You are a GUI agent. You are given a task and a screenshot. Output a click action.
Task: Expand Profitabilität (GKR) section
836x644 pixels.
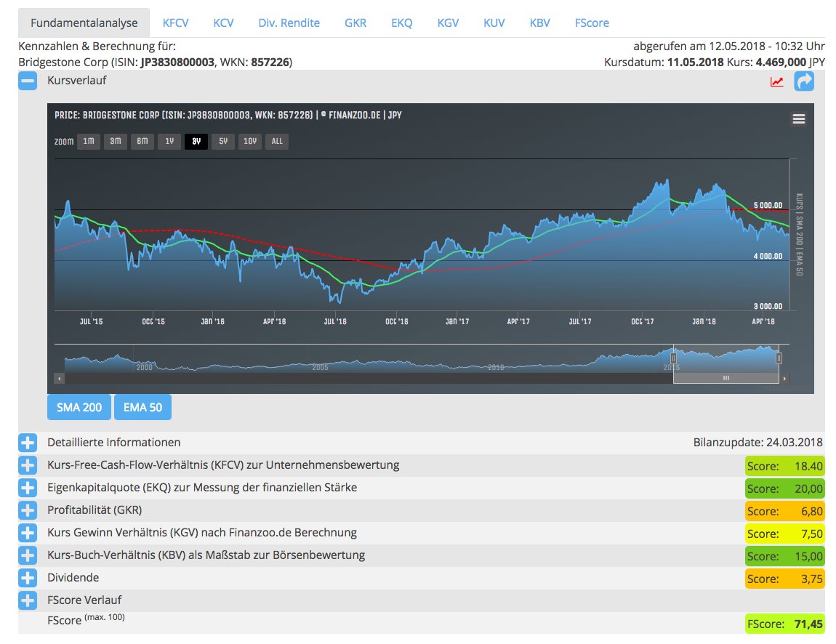point(28,510)
